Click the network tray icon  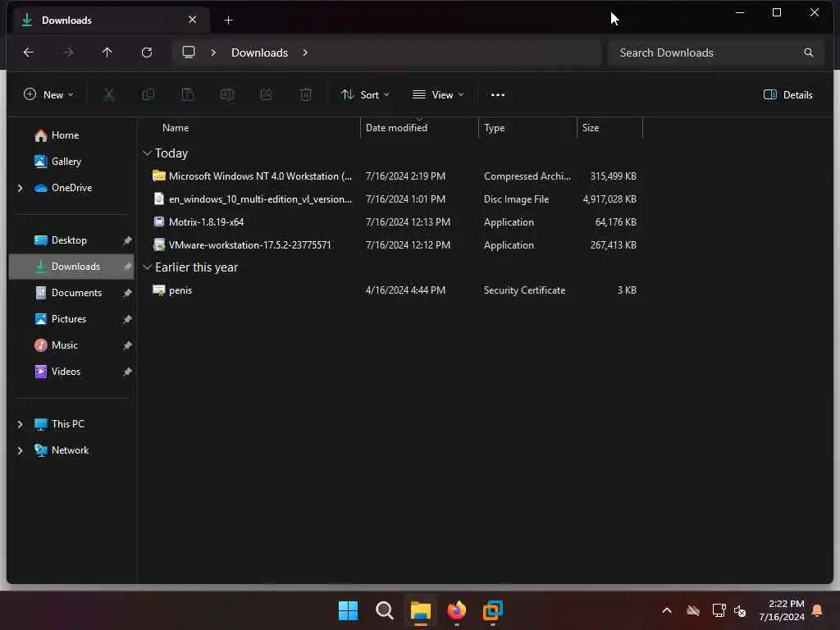719,610
